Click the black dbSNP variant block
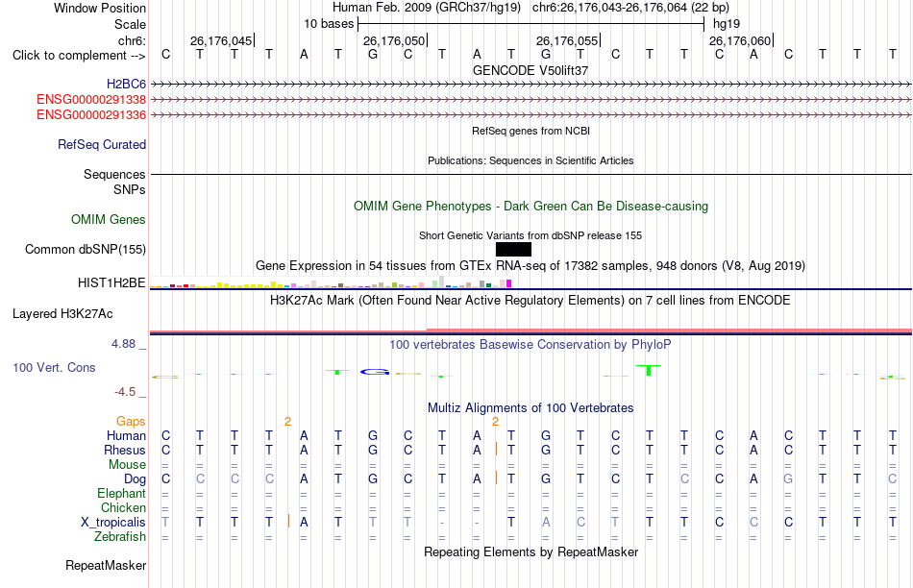The image size is (913, 588). (x=513, y=249)
